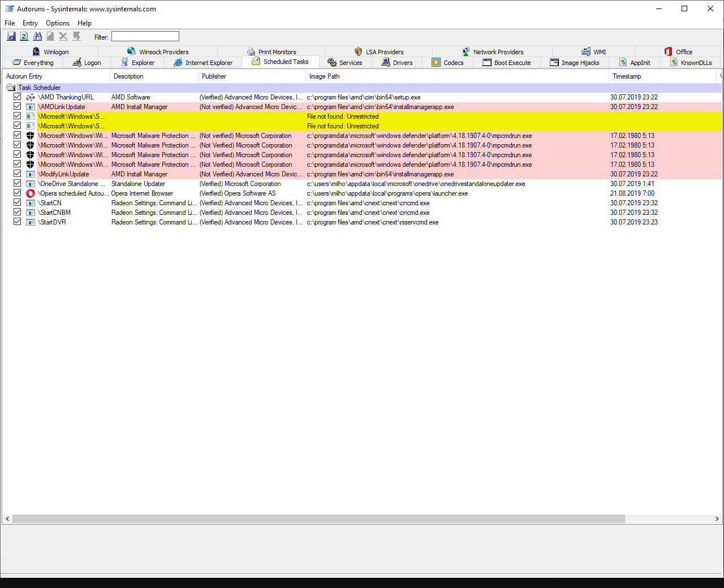Uncheck the AMD ThankingURL entry checkbox
The width and height of the screenshot is (724, 588).
tap(18, 97)
